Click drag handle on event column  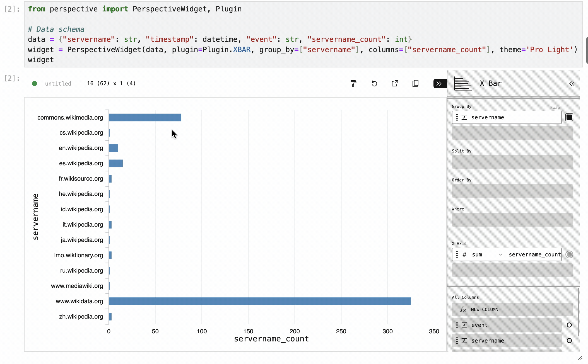457,325
